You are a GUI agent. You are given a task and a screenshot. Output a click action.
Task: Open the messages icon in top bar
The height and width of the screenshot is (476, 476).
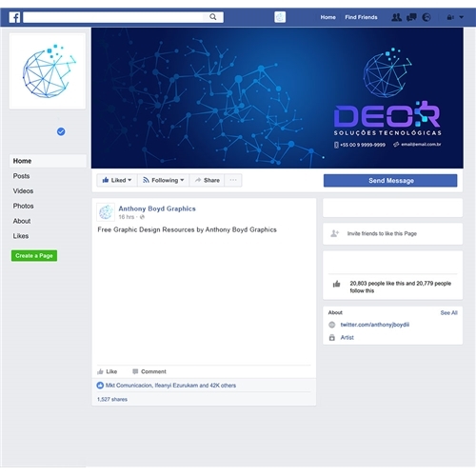click(x=411, y=17)
